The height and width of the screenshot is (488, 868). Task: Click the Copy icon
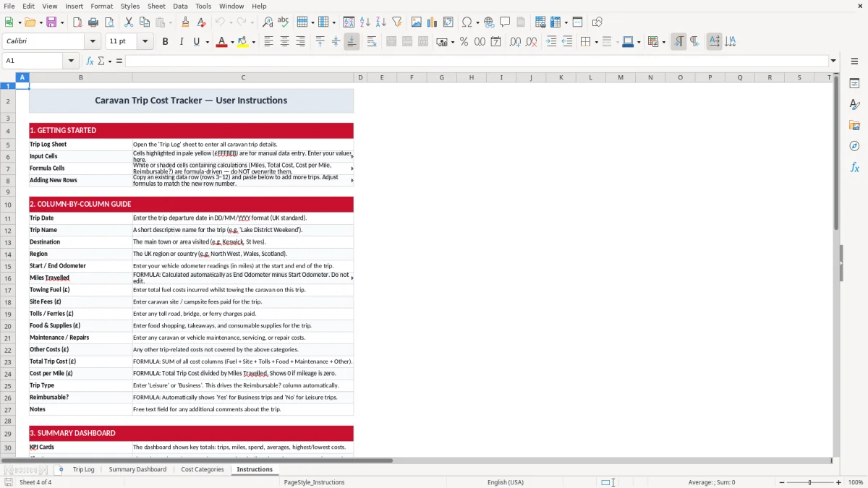pyautogui.click(x=144, y=22)
